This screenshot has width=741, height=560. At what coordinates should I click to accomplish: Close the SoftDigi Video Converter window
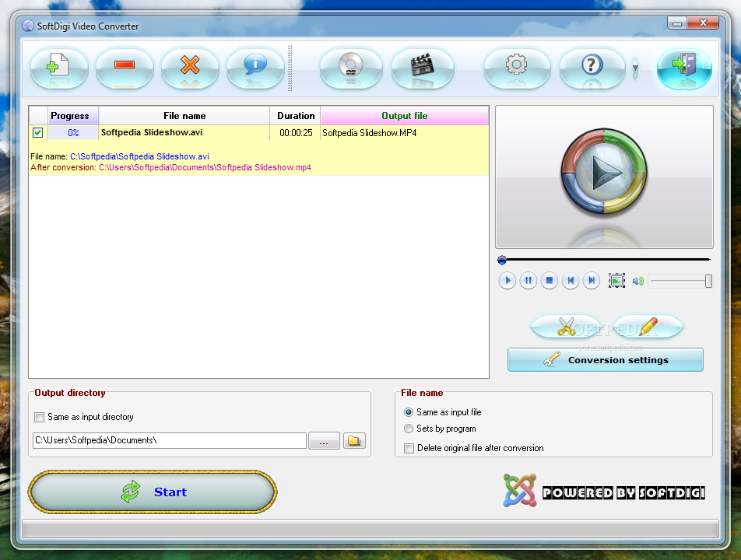pyautogui.click(x=703, y=23)
